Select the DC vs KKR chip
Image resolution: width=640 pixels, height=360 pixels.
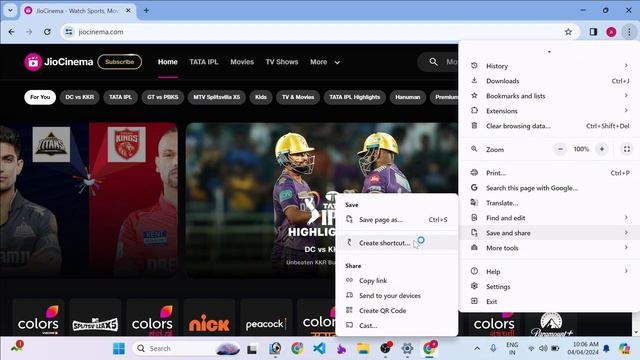tap(80, 97)
